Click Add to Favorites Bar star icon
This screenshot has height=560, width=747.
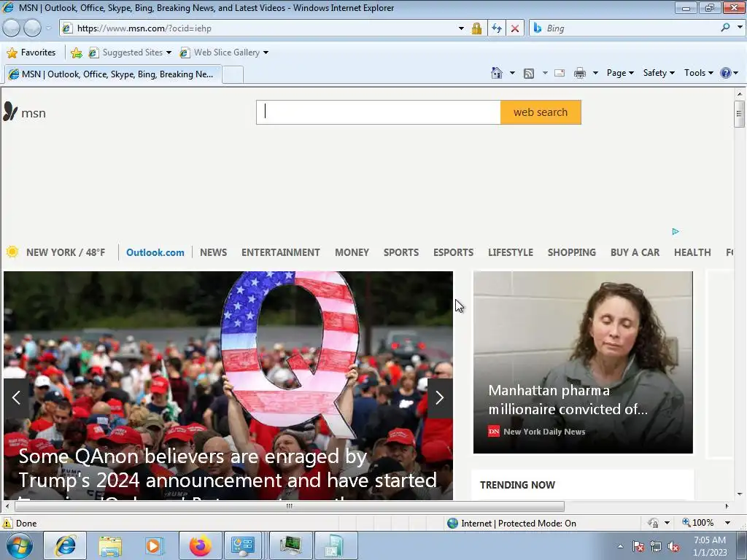(76, 52)
